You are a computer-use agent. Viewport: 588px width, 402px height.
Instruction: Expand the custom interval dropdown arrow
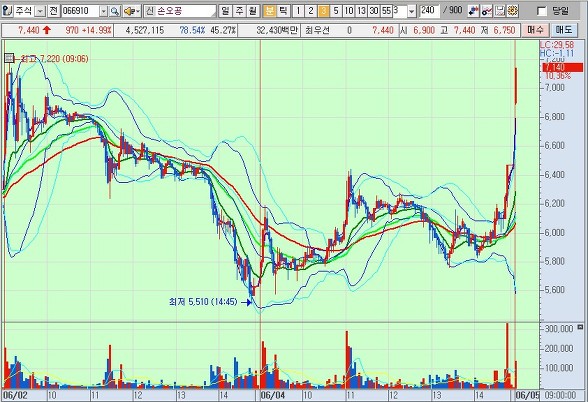tap(412, 11)
